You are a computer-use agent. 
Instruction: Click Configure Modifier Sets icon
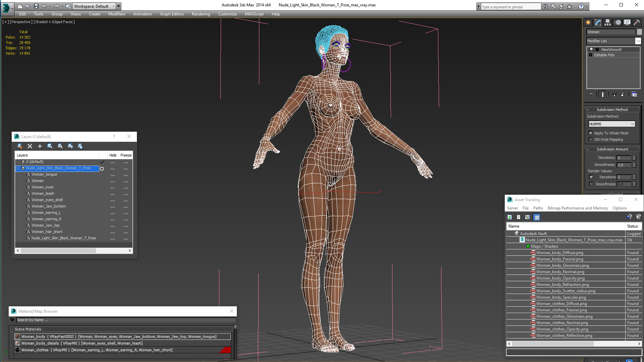tap(634, 95)
